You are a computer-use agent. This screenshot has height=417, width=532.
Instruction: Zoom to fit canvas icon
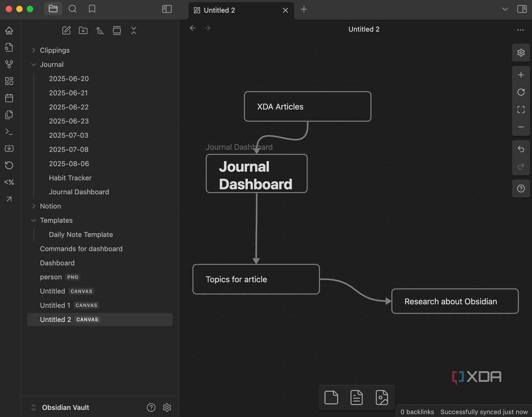click(521, 110)
